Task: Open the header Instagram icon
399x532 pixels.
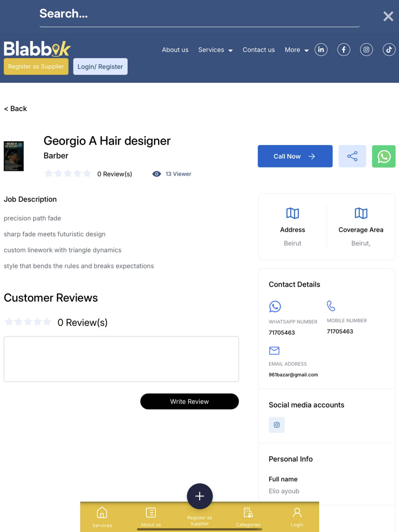Action: pyautogui.click(x=366, y=50)
